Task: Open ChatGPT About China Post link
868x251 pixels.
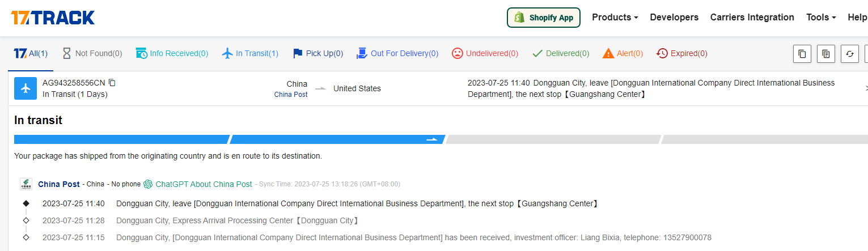Action: [204, 184]
